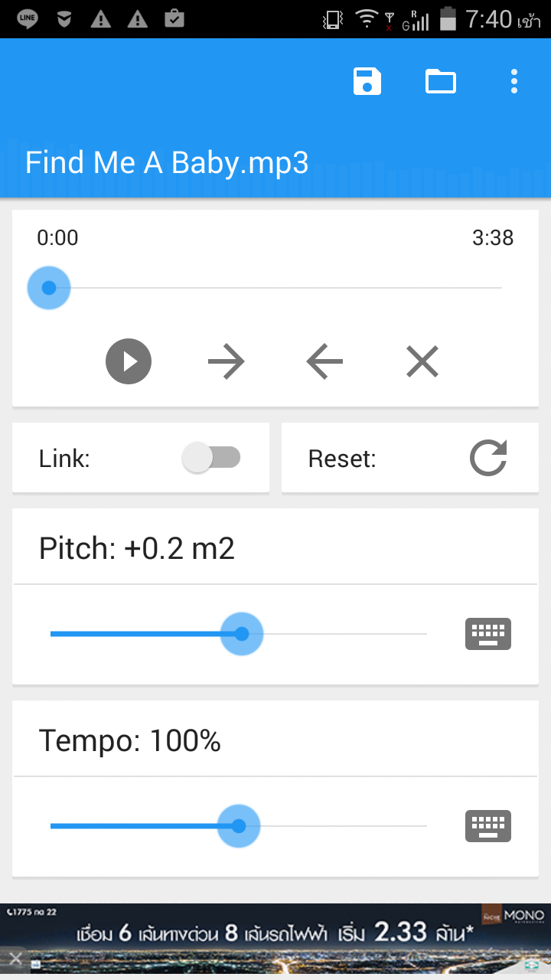Click the playback position seek handle
Viewport: 551px width, 980px height.
pos(49,288)
